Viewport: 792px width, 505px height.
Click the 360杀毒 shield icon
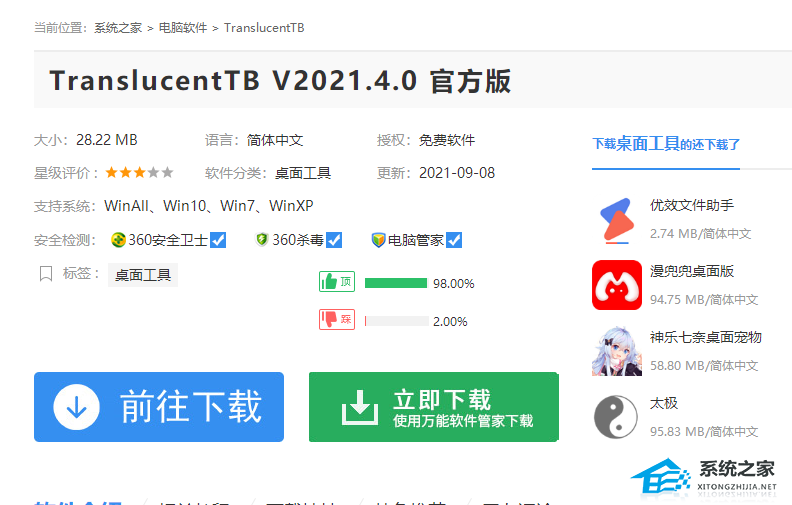coord(262,240)
